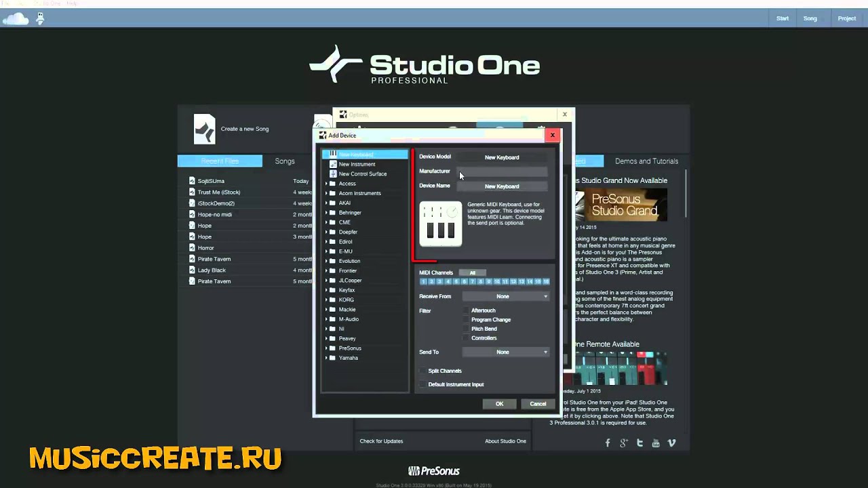Viewport: 868px width, 488px height.
Task: Click the Manufacturer input field
Action: coord(502,171)
